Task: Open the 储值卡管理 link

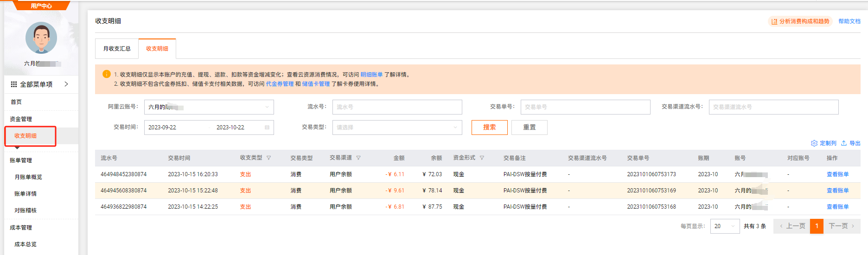Action: (316, 84)
